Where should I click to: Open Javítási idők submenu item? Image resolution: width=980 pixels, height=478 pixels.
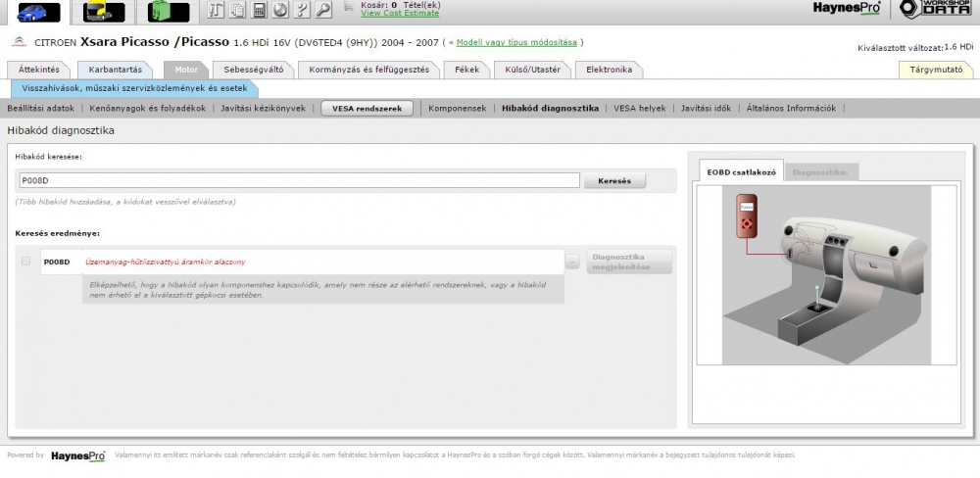tap(707, 108)
